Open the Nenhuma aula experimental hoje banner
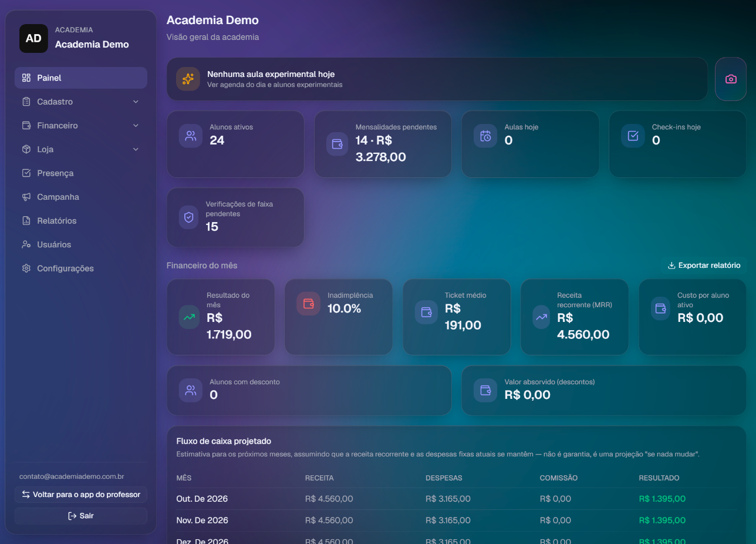 [437, 79]
